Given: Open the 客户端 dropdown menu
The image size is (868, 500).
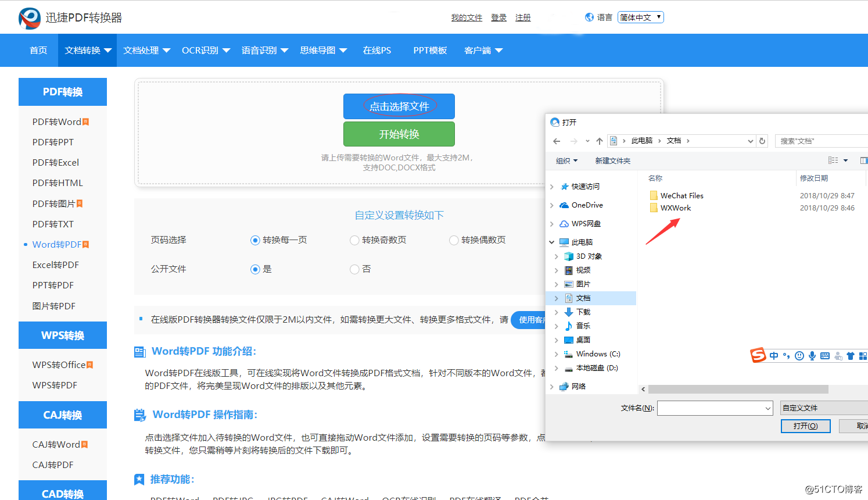Looking at the screenshot, I should click(483, 51).
